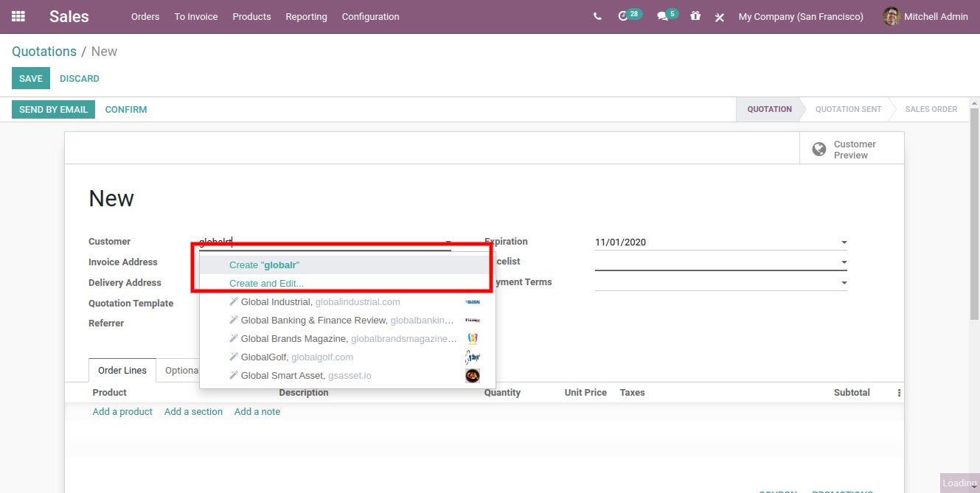This screenshot has width=980, height=493.
Task: Click the gift icon in top bar
Action: 695,15
